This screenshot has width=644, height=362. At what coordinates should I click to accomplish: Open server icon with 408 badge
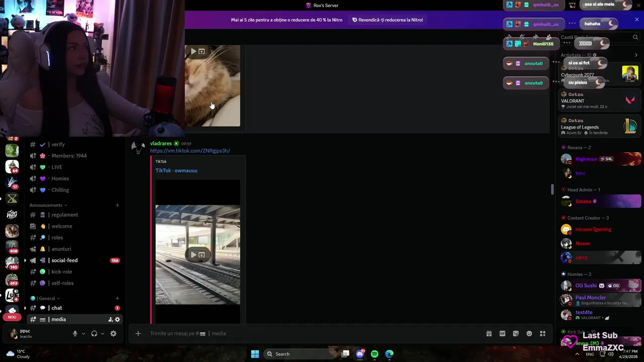(12, 247)
